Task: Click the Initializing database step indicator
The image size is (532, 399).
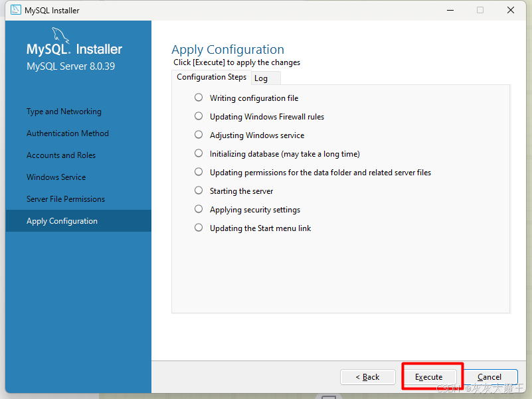Action: (x=199, y=153)
